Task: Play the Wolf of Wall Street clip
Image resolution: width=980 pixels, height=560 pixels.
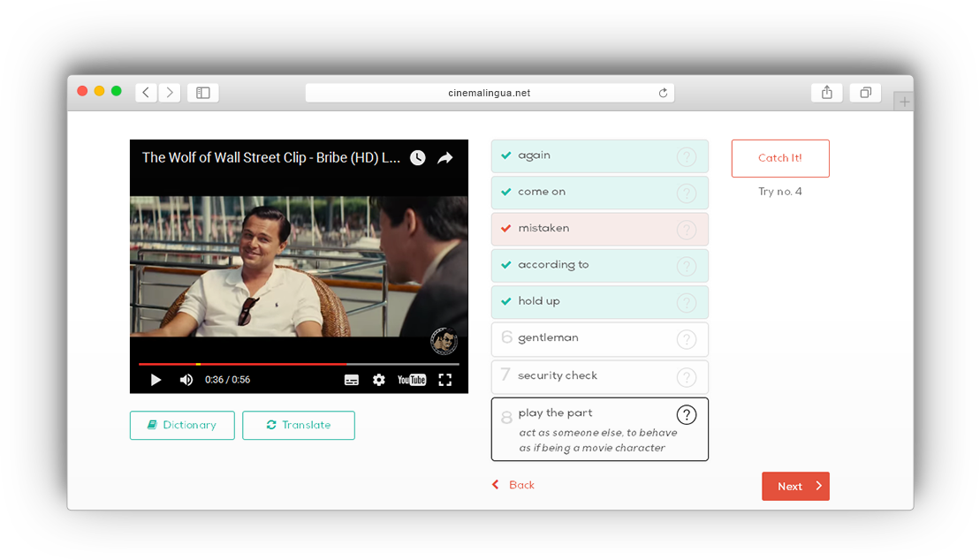Action: tap(156, 380)
